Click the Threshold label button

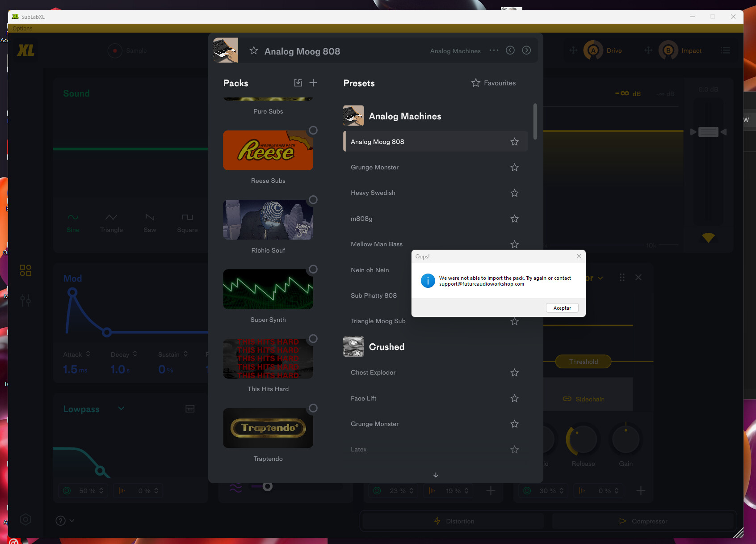(x=583, y=362)
